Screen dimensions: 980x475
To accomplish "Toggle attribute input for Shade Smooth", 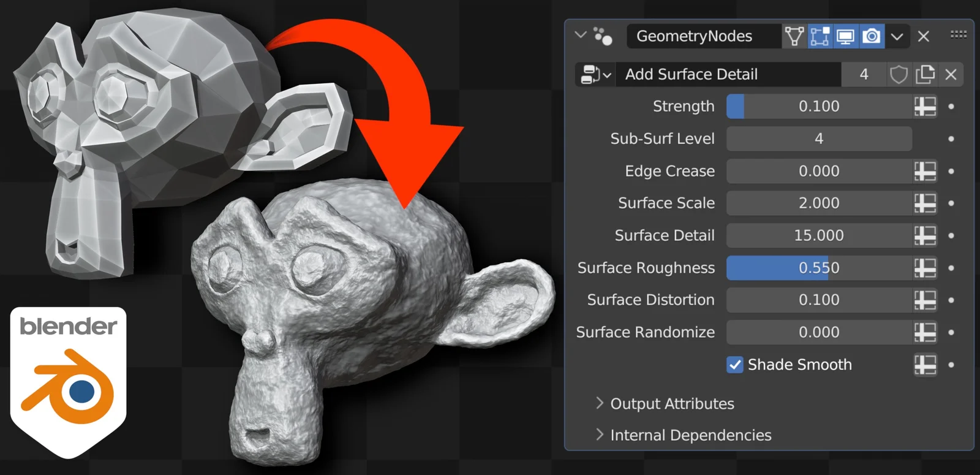I will click(925, 365).
